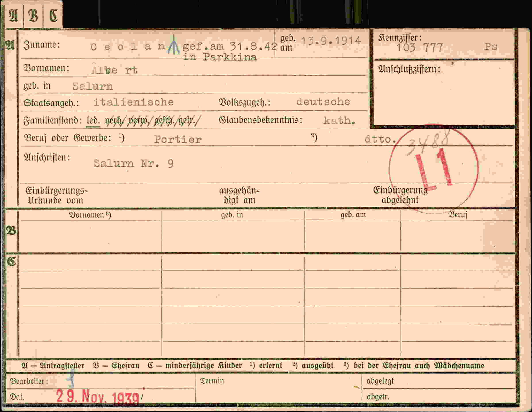The image size is (532, 412).
Task: Click the 'ausgehändigt am' label
Action: click(239, 196)
